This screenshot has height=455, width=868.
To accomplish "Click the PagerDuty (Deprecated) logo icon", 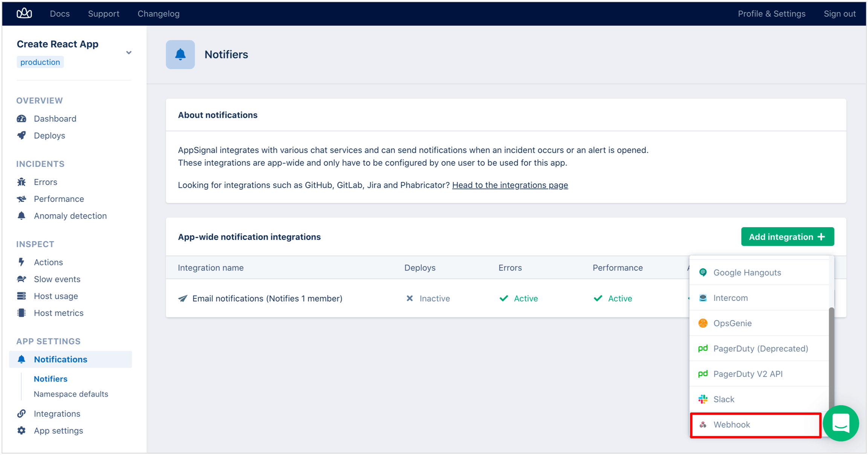I will (x=703, y=348).
